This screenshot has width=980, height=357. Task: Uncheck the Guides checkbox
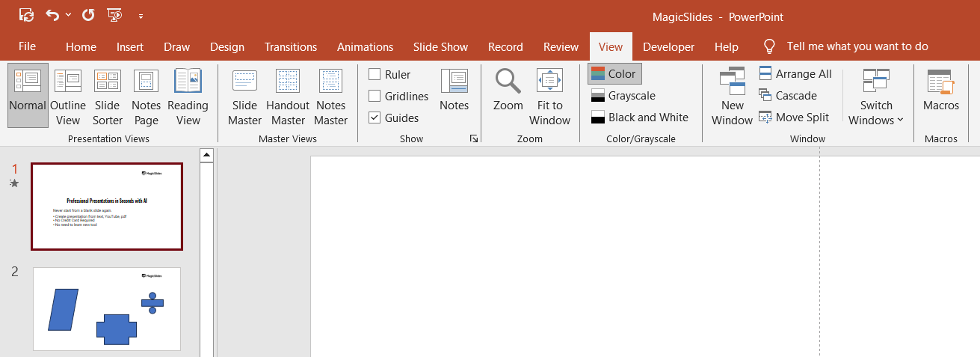coord(375,118)
